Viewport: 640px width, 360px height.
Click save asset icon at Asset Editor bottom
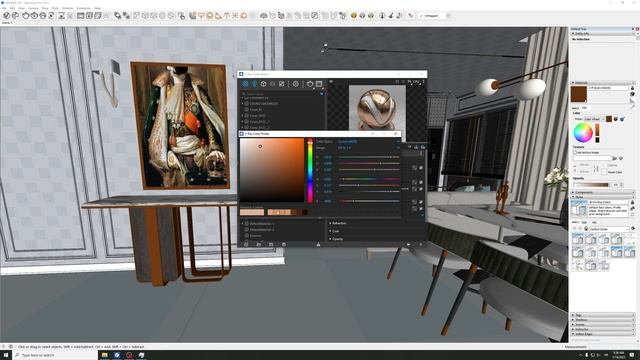271,244
